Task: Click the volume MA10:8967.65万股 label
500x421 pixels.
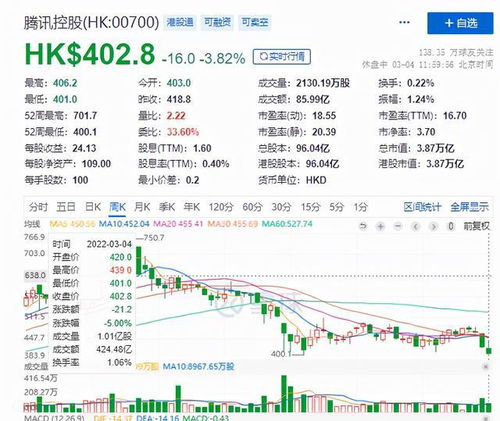Action: pos(198,367)
